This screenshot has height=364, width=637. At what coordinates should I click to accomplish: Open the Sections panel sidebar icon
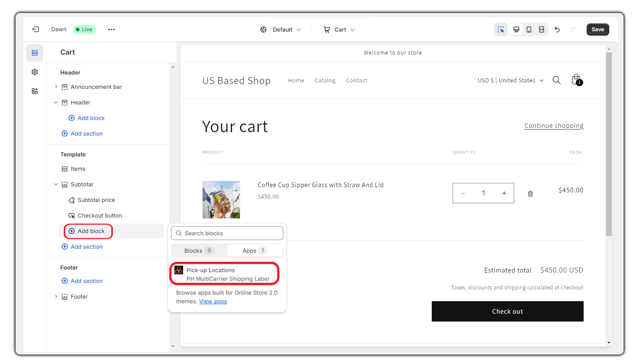(x=35, y=53)
